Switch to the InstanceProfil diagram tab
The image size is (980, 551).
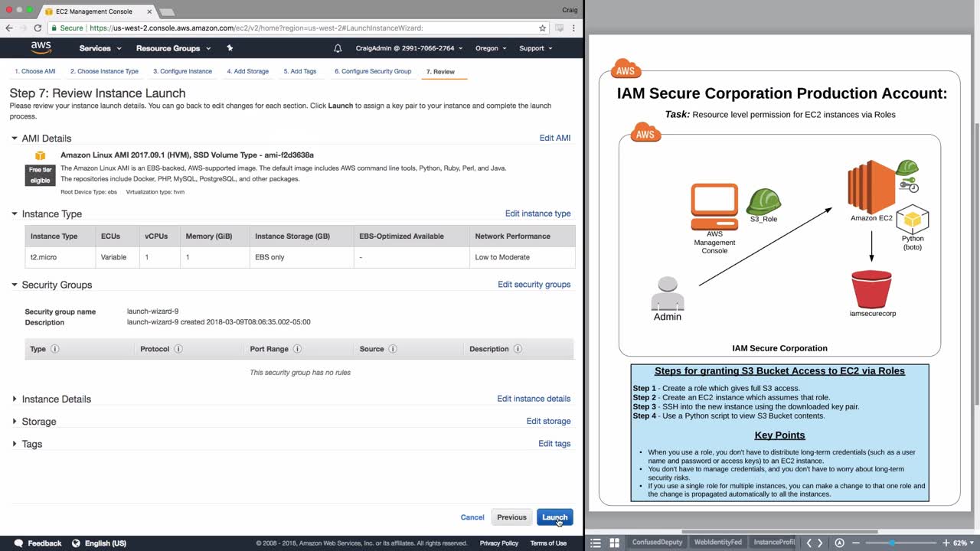tap(774, 543)
